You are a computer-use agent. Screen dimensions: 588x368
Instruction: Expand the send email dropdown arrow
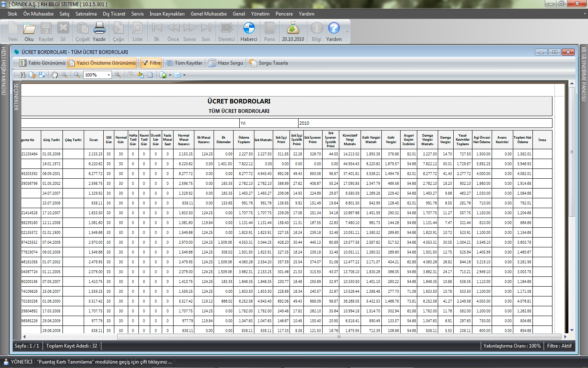(184, 75)
